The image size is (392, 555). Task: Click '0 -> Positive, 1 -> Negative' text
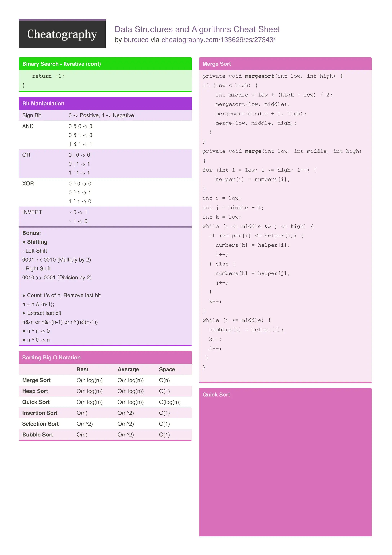[x=101, y=115]
